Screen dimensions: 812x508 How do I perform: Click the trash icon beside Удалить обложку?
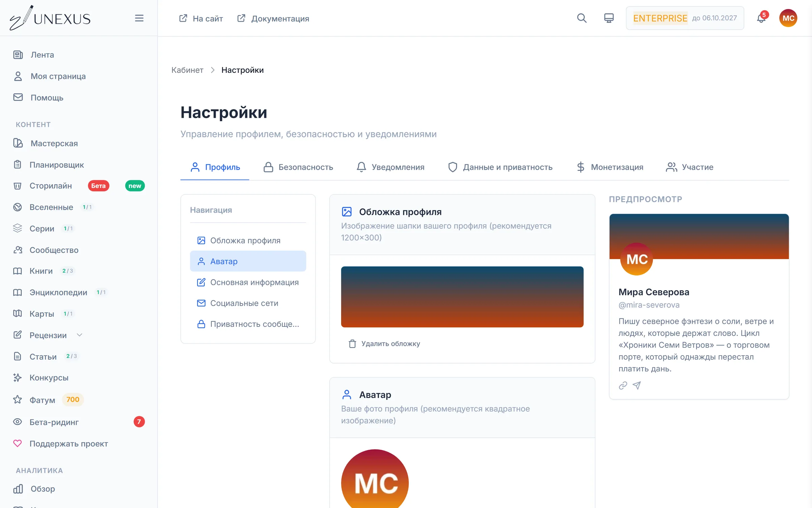pos(352,344)
